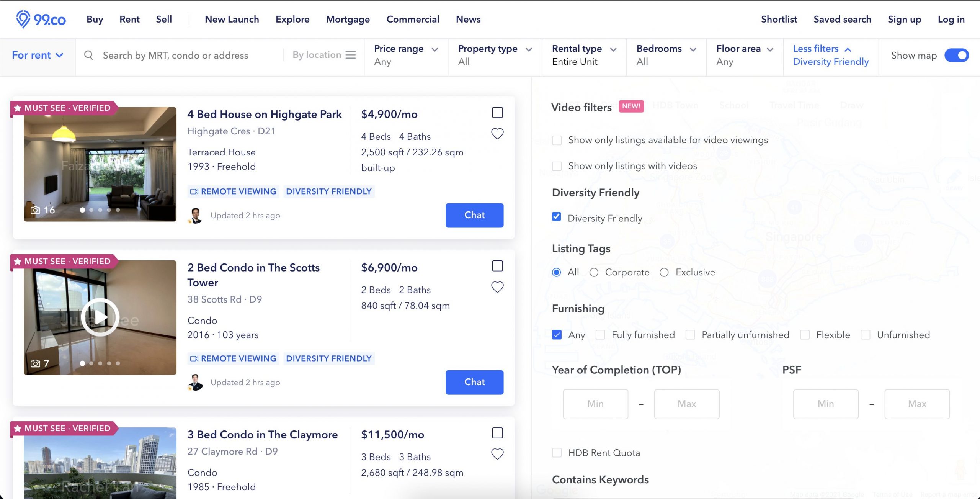Screen dimensions: 980x499
Task: Open the Rent navigation menu item
Action: [x=130, y=19]
